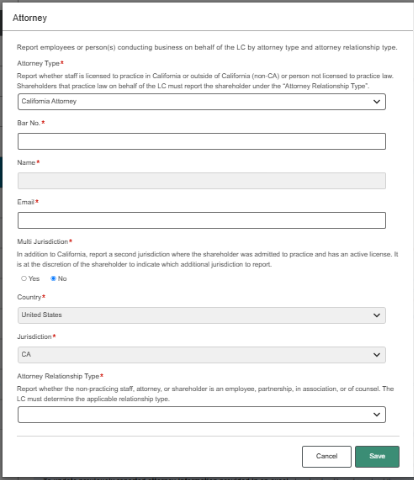The height and width of the screenshot is (480, 414).
Task: Click the chevron icon in Jurisdiction field
Action: pos(376,355)
